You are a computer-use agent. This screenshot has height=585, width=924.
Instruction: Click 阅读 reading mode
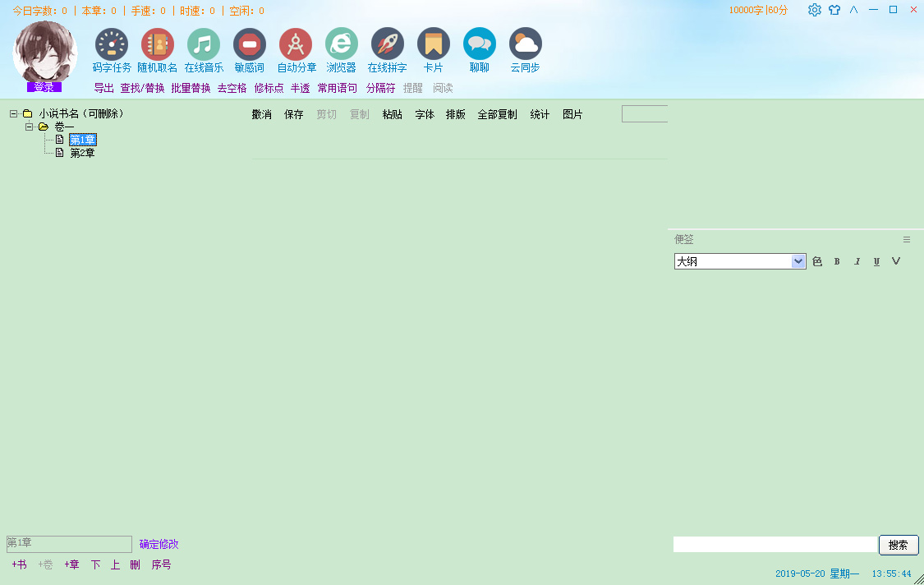pos(444,88)
